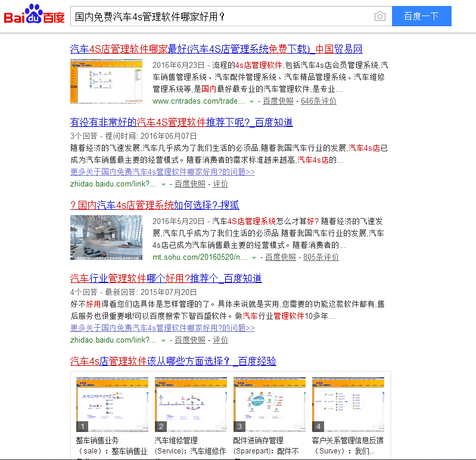View 805条评价 reviews link
Screen dimensions: 476x460
(321, 257)
